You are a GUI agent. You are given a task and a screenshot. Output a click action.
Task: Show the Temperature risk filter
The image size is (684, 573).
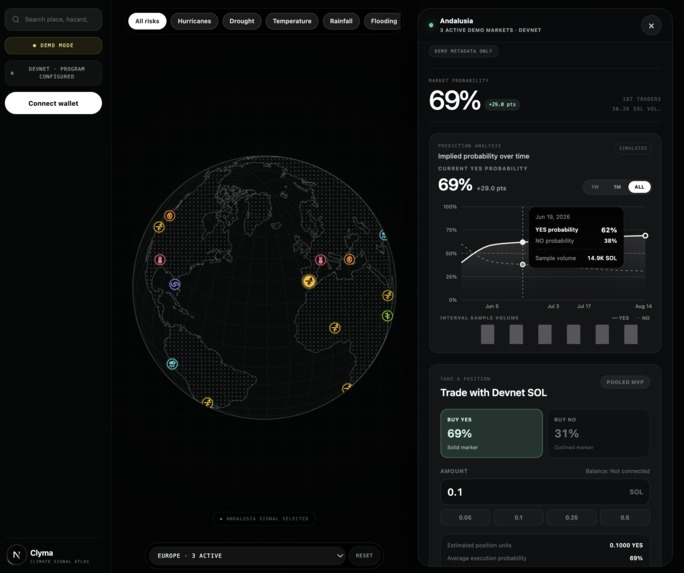click(292, 21)
